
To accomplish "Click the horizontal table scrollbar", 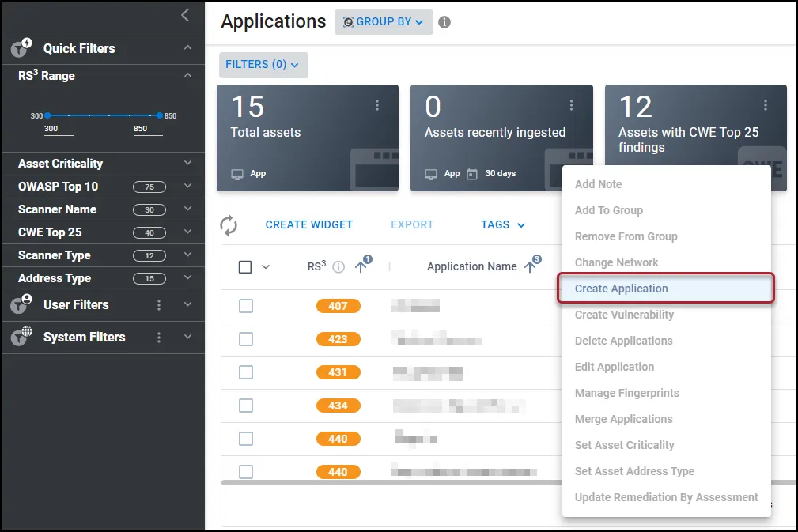I will click(391, 483).
